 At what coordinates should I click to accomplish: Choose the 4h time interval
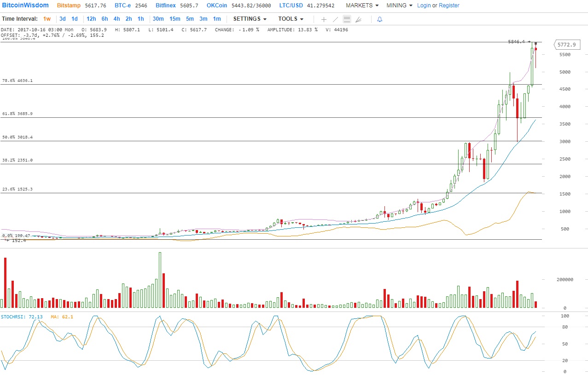(116, 19)
